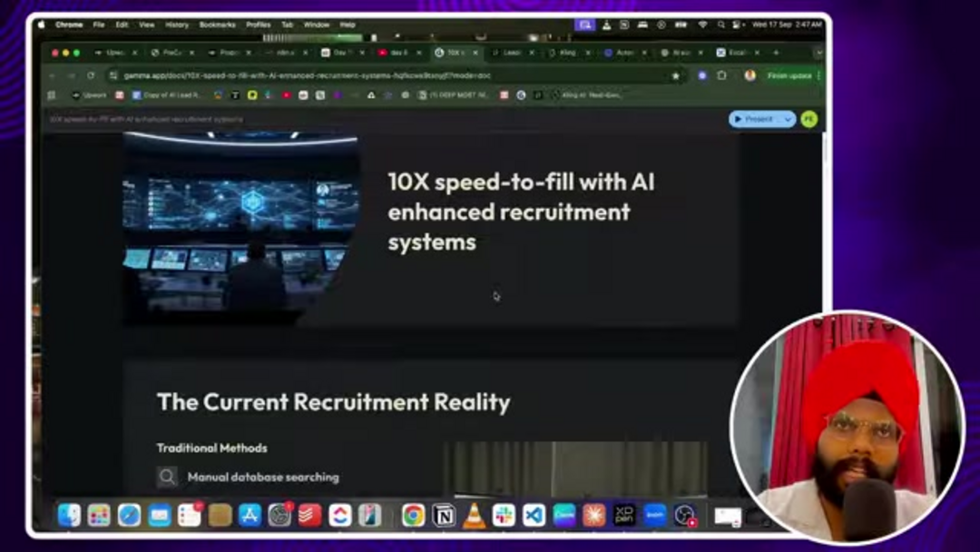
Task: Expand the Chrome tab search chevron
Action: point(818,53)
